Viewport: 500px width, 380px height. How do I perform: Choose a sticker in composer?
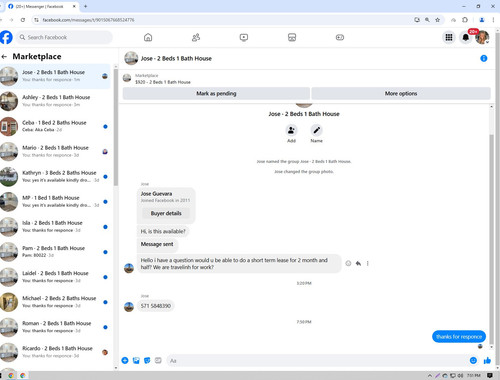[147, 360]
